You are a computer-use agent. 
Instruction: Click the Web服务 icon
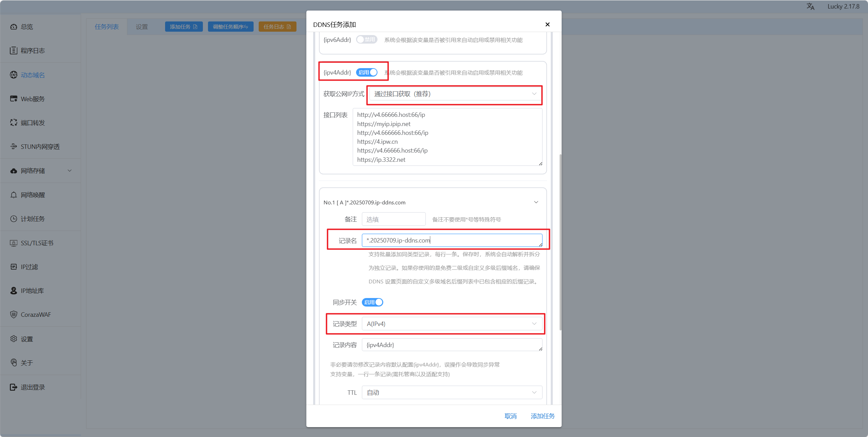coord(14,99)
